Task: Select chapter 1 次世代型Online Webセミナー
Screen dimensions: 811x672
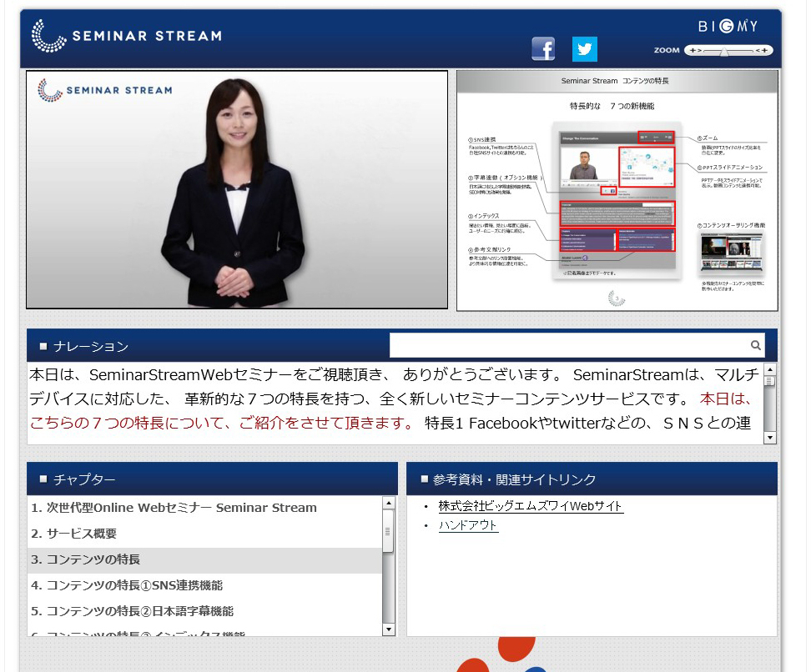Action: click(x=204, y=508)
